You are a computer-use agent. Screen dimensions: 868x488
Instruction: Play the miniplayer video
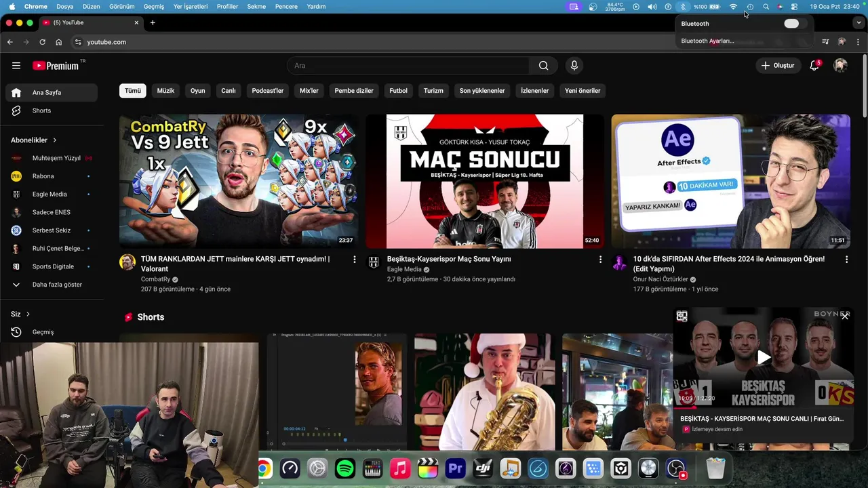click(764, 357)
